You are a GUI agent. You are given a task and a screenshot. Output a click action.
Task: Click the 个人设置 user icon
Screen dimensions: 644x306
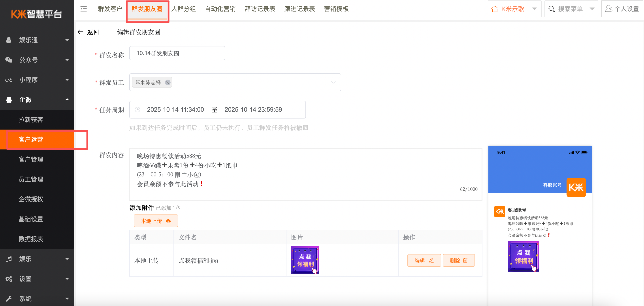pos(609,9)
